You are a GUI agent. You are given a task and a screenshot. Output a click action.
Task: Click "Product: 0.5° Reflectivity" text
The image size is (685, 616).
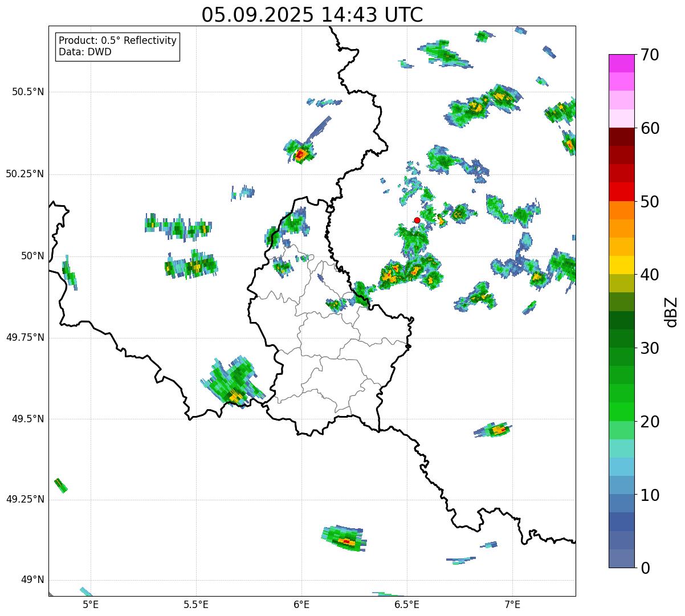pyautogui.click(x=118, y=40)
